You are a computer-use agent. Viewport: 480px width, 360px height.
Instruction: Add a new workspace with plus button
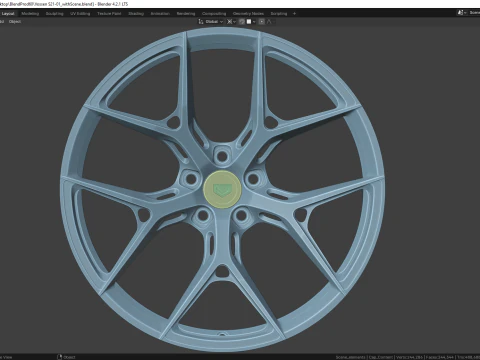pyautogui.click(x=294, y=14)
